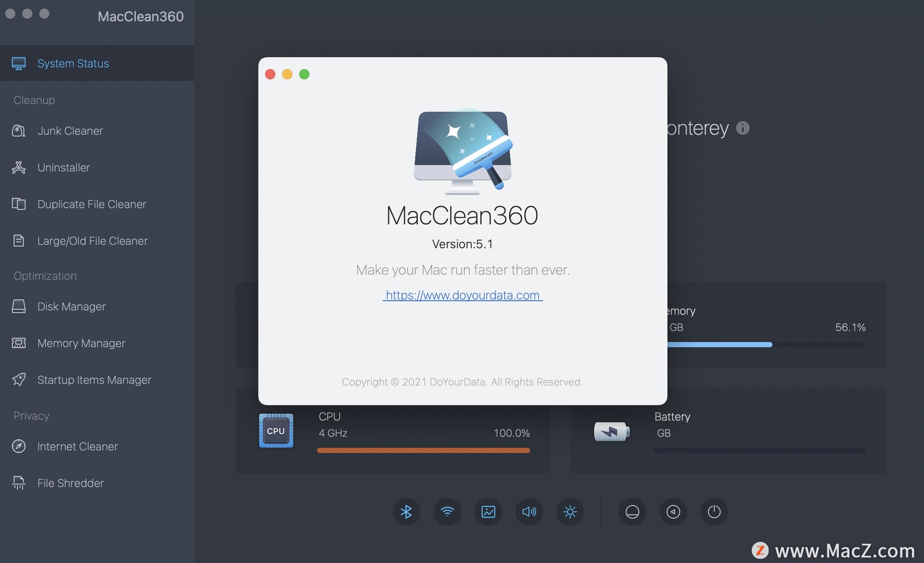Click the CPU chip icon
Image resolution: width=924 pixels, height=563 pixels.
click(276, 431)
